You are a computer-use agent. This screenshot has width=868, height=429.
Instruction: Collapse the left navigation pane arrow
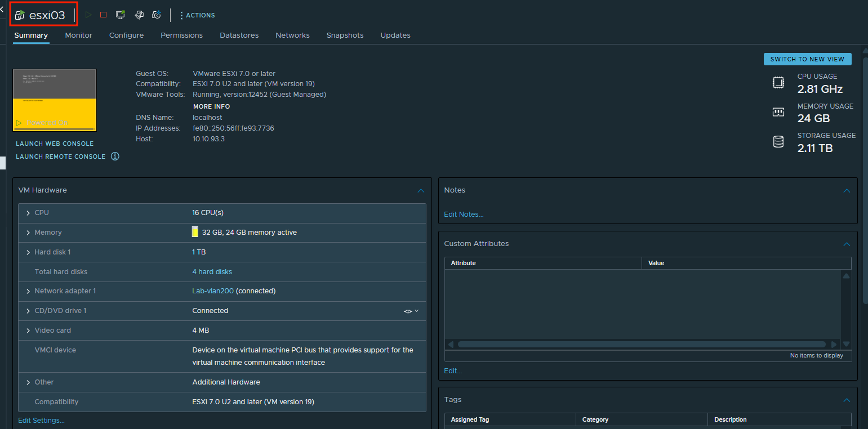pyautogui.click(x=2, y=9)
